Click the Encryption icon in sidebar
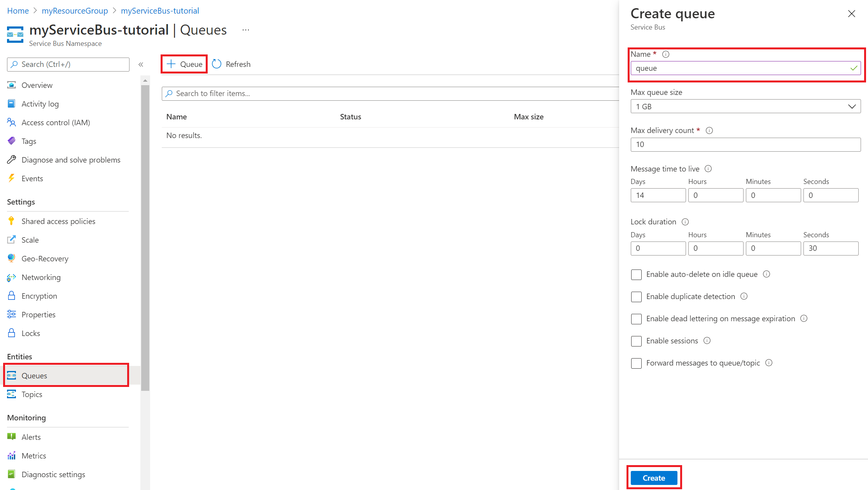The width and height of the screenshot is (868, 490). (11, 296)
